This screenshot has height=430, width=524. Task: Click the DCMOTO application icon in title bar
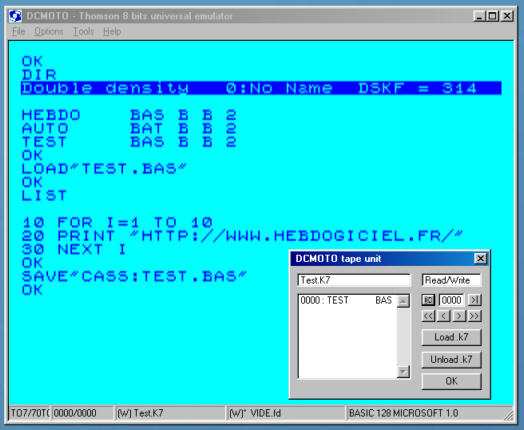pyautogui.click(x=15, y=16)
